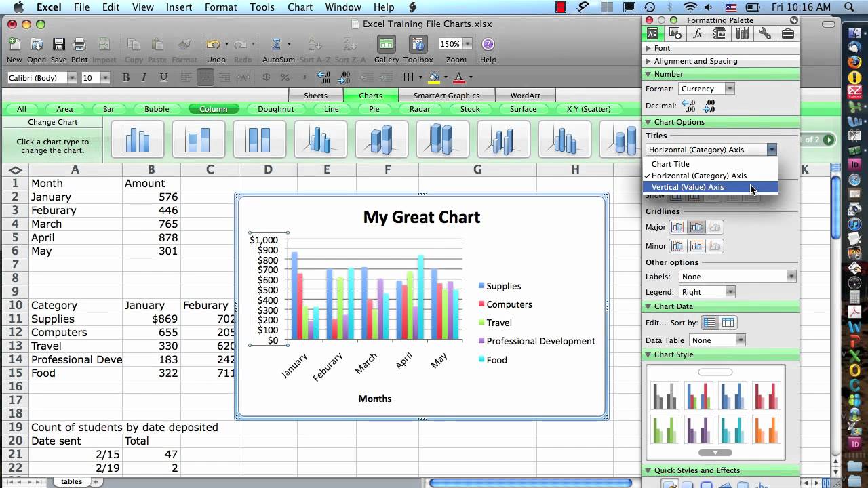Select Vertical (Value) Axis from the Titles dropdown
The height and width of the screenshot is (488, 868).
click(688, 187)
